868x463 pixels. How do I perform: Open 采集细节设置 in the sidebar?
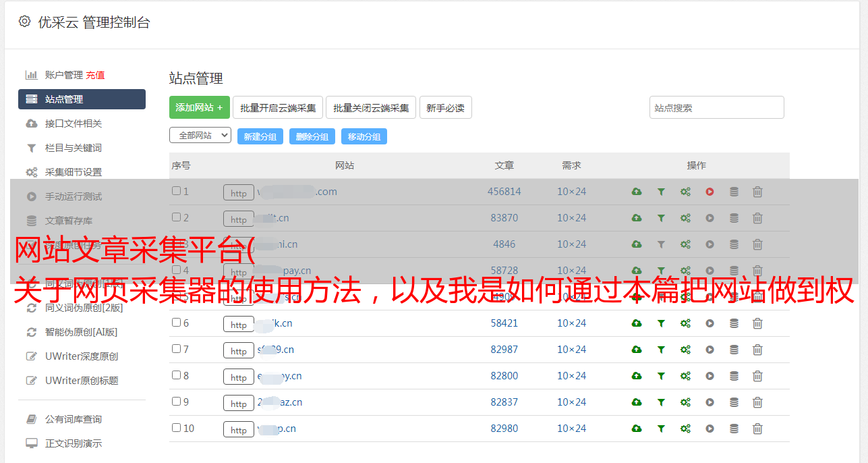[74, 172]
